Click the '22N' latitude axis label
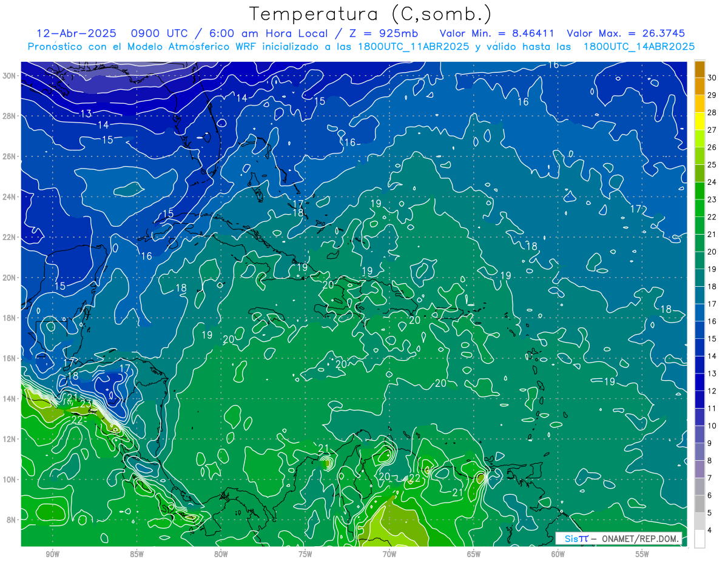Image resolution: width=728 pixels, height=562 pixels. [10, 237]
